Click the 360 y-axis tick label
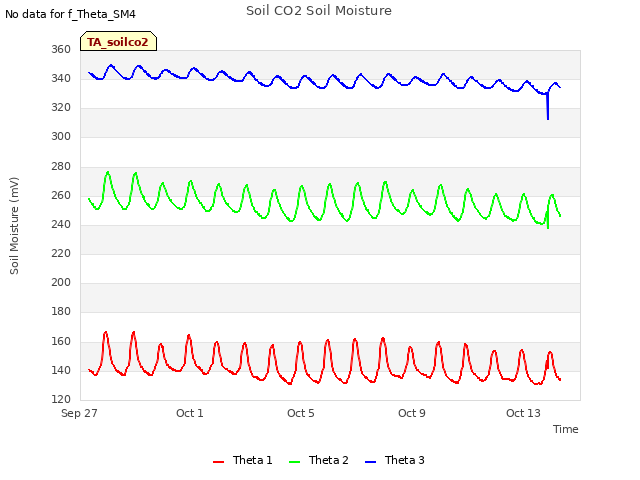Viewport: 640px width, 480px height. tap(61, 49)
